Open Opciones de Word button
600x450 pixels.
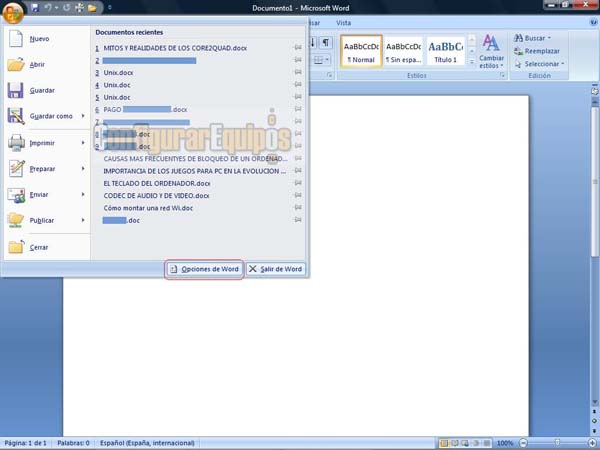tap(204, 269)
